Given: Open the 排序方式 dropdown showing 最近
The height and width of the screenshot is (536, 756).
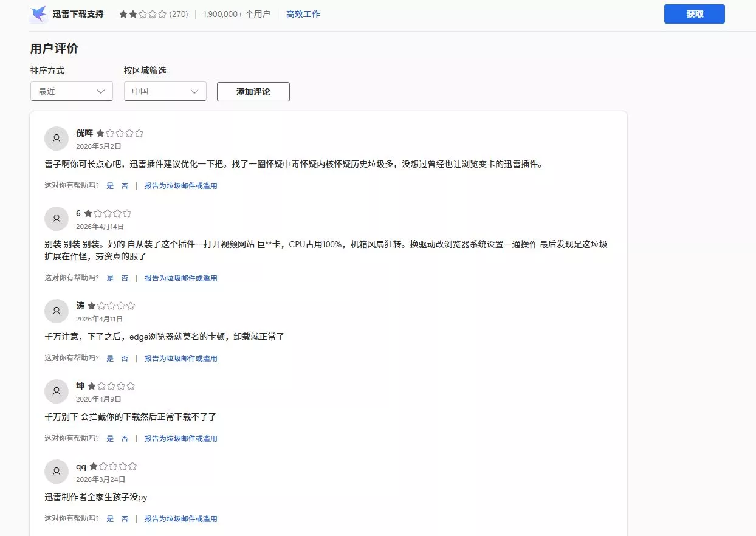Looking at the screenshot, I should point(72,91).
